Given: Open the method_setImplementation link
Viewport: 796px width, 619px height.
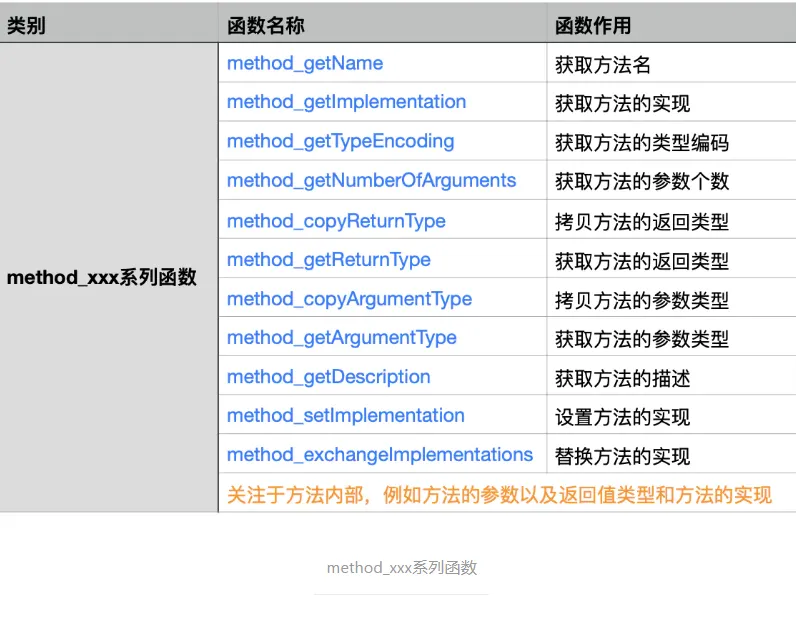Looking at the screenshot, I should tap(346, 416).
